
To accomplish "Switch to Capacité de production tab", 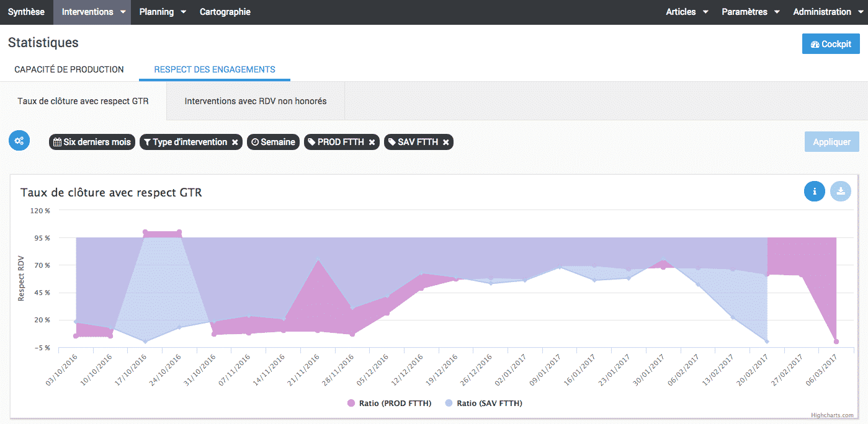I will click(69, 69).
